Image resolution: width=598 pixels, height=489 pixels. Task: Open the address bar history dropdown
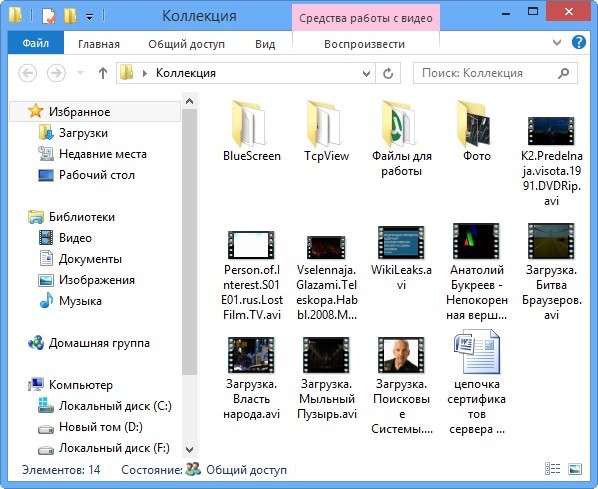coord(366,73)
